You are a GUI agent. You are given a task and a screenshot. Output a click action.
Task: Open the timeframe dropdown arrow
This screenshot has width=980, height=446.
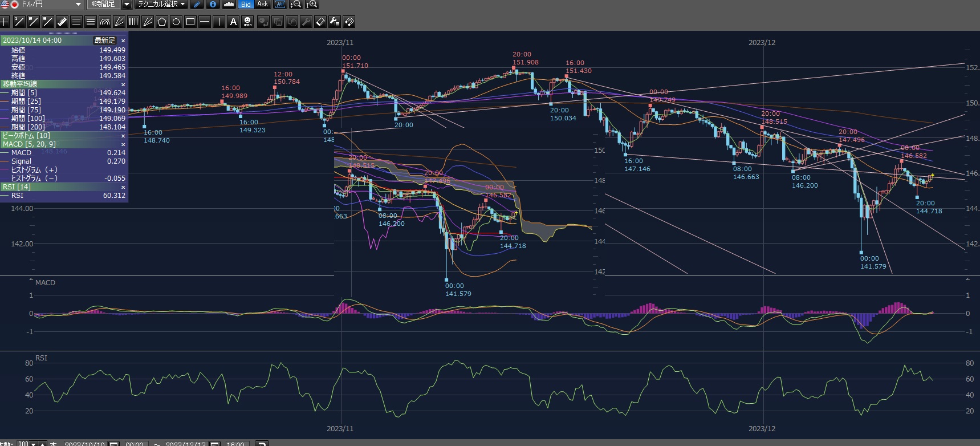[x=127, y=5]
